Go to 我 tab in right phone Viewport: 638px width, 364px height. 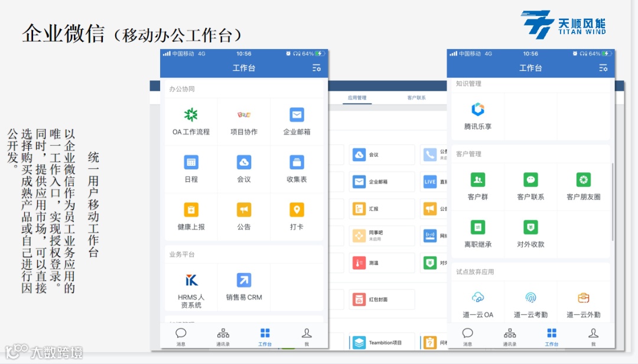coord(594,337)
